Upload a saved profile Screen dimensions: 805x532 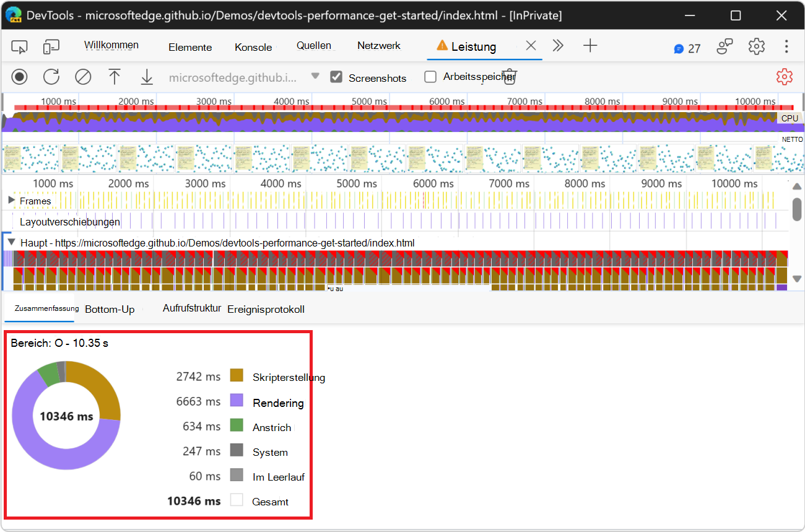coord(115,77)
